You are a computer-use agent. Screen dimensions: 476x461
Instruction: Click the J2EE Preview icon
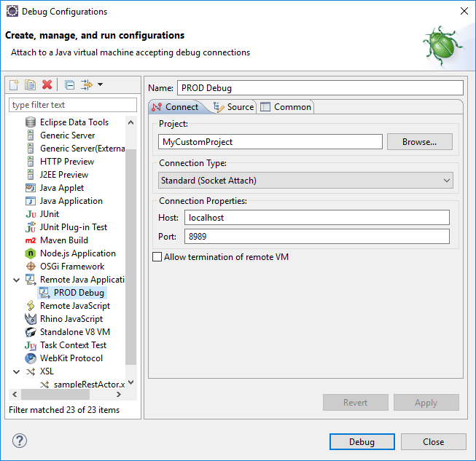click(31, 175)
